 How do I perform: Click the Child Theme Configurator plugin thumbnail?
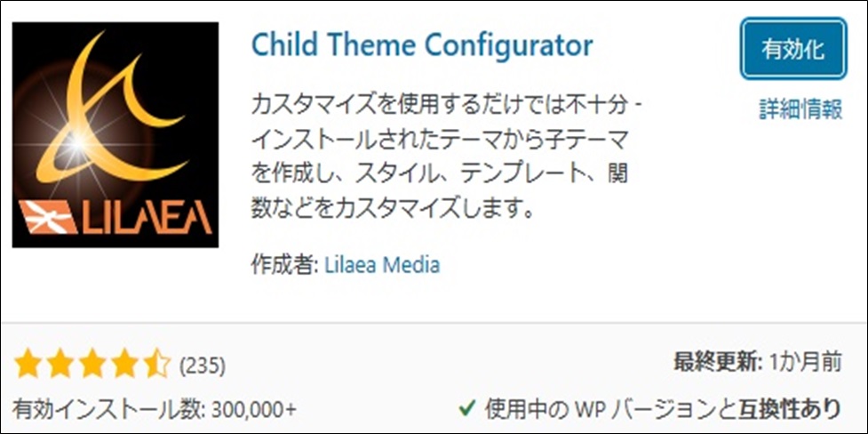coord(115,135)
